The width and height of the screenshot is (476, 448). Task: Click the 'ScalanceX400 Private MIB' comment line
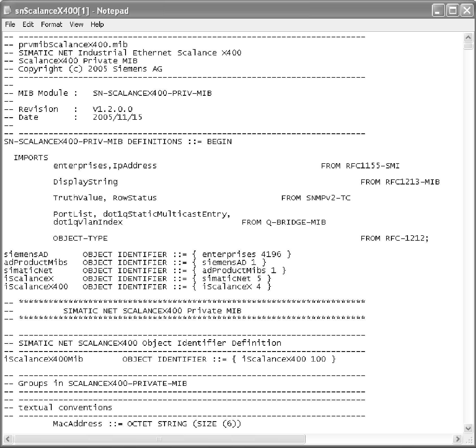coord(78,61)
